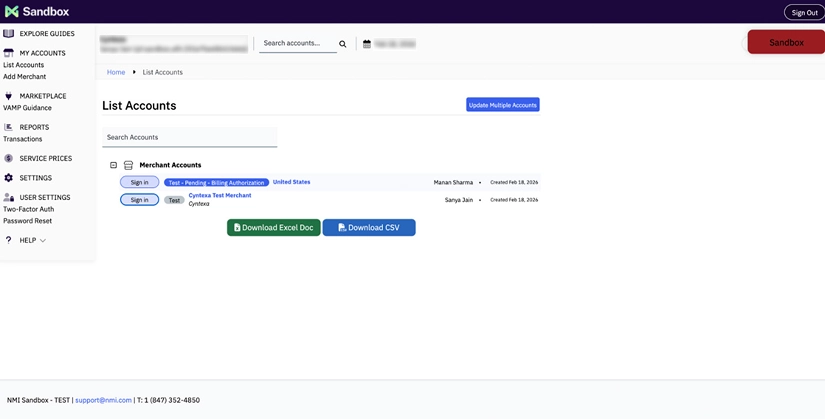Click the red Sandbox button
Viewport: 825px width, 419px height.
(786, 43)
